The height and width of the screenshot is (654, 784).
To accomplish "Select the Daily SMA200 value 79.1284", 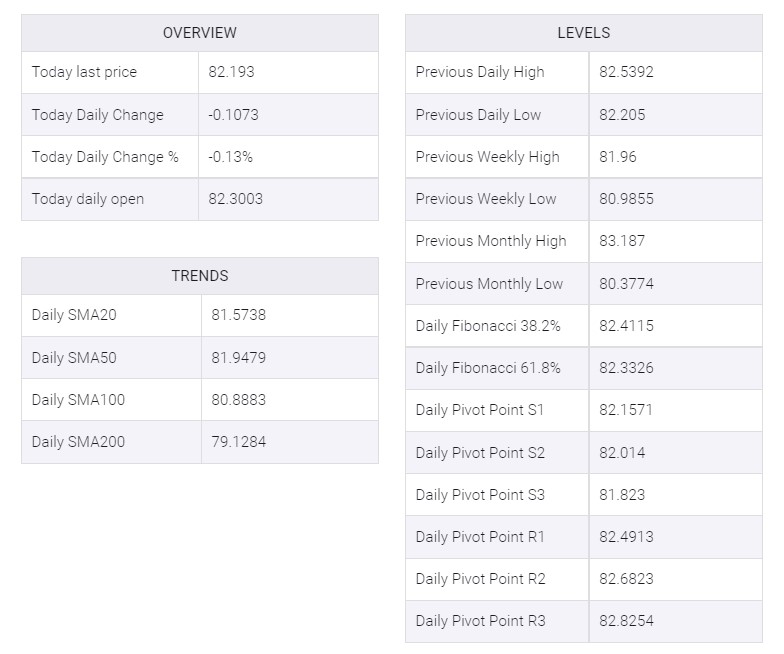I will [239, 442].
